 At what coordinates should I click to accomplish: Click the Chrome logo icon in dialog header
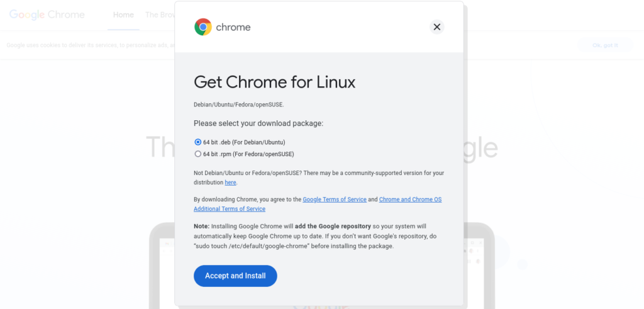[x=203, y=26]
